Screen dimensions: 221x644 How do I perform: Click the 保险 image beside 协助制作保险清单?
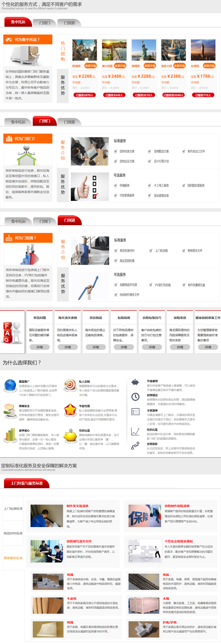tap(145, 516)
